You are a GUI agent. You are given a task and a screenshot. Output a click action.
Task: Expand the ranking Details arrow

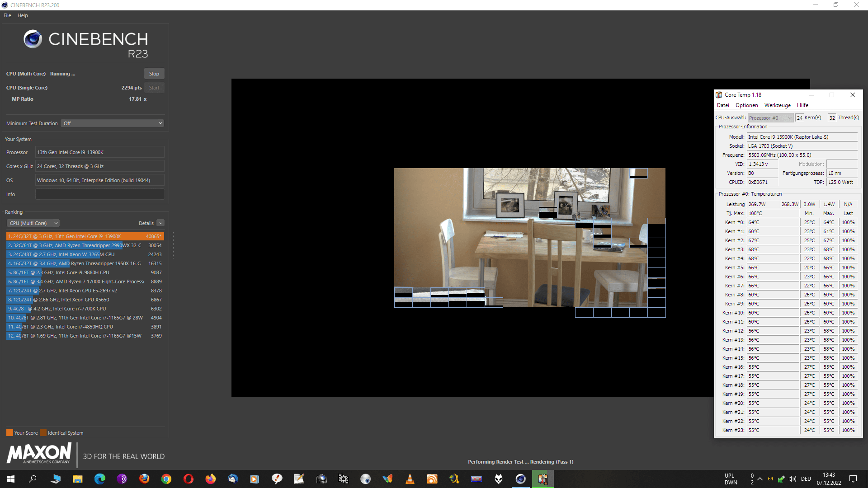pyautogui.click(x=160, y=223)
